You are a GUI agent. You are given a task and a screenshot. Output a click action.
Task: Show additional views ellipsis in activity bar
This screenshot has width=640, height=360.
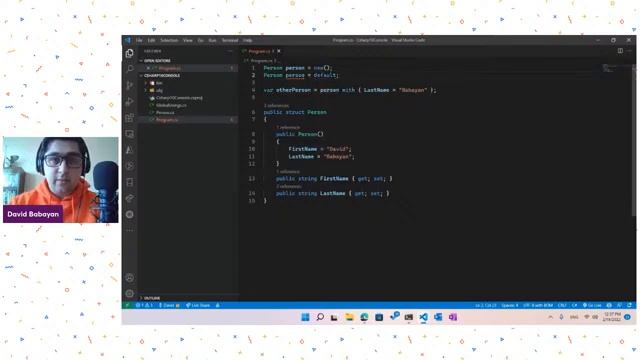coord(130,230)
